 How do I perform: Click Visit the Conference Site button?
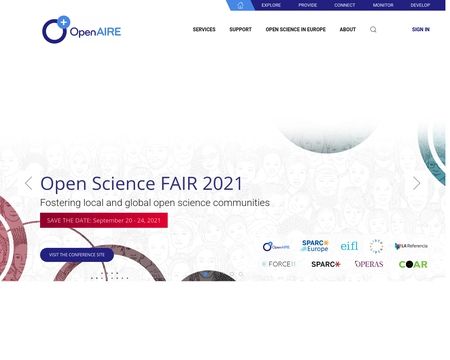coord(77,255)
